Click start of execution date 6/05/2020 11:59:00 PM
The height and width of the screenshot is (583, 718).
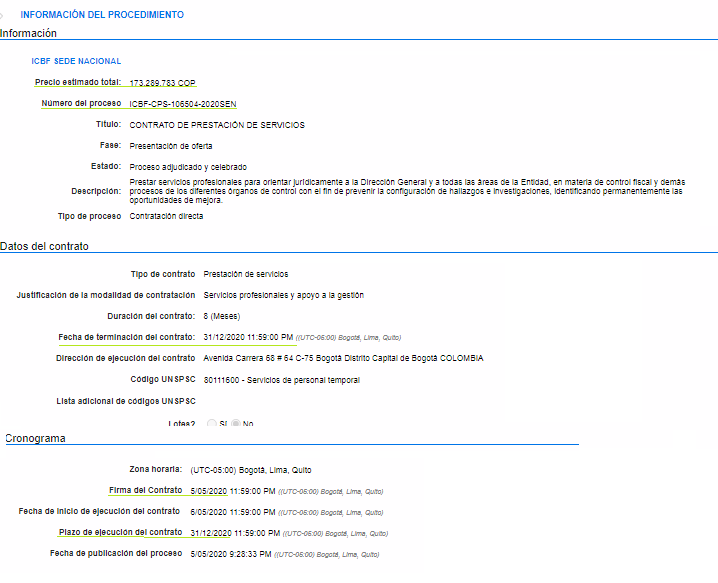(x=233, y=512)
